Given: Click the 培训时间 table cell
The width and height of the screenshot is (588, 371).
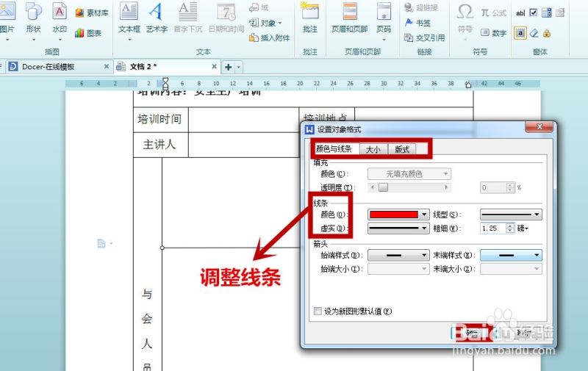Looking at the screenshot, I should click(x=160, y=120).
